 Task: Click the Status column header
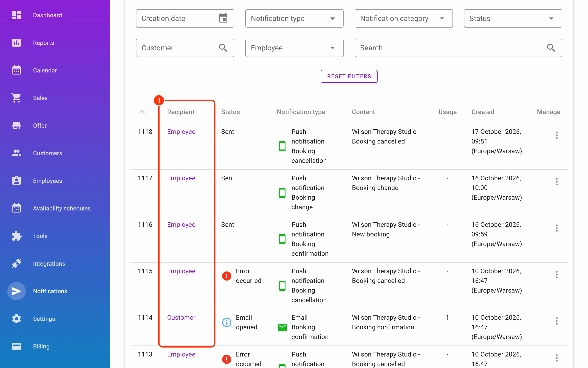[230, 112]
